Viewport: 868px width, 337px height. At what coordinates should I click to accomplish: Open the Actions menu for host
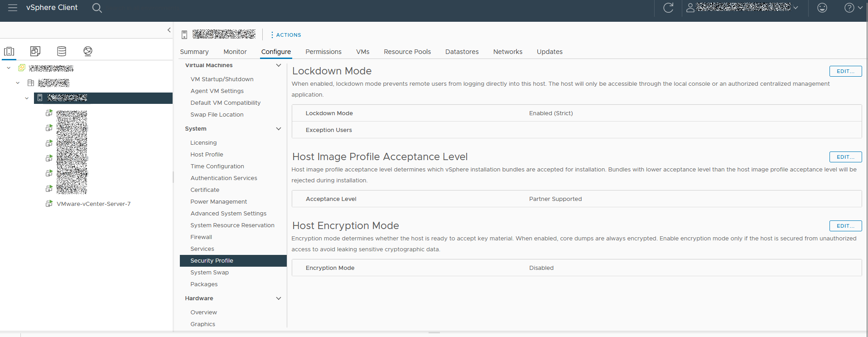[286, 35]
